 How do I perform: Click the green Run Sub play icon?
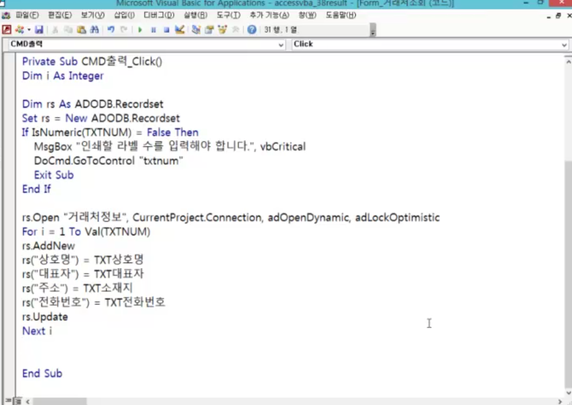tap(140, 30)
